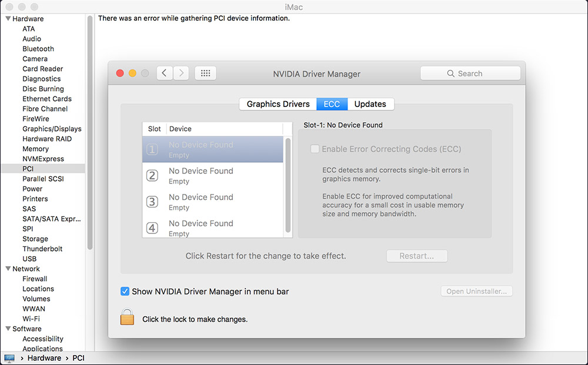The height and width of the screenshot is (365, 588).
Task: Collapse the Network section triangle
Action: pos(8,269)
